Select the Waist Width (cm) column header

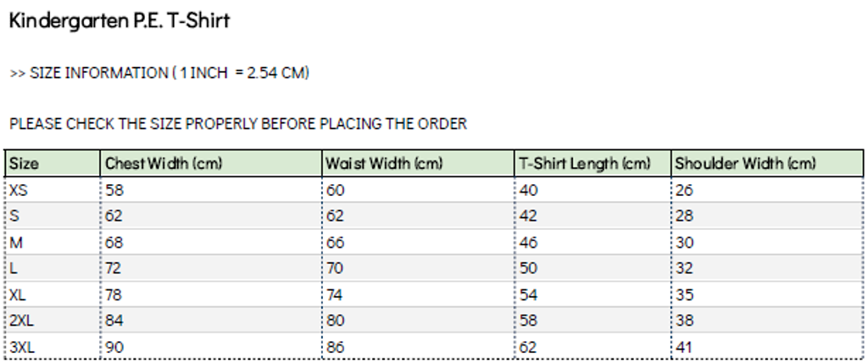384,164
